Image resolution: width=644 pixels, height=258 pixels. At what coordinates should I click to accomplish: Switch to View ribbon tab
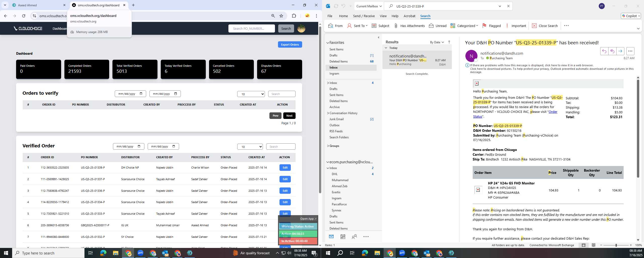383,16
